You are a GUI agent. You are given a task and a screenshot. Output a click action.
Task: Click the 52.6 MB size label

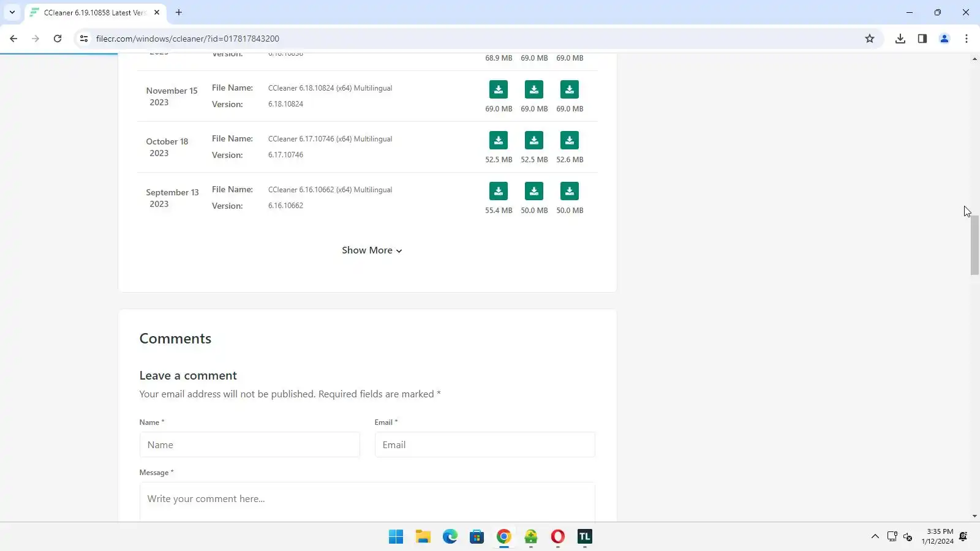(570, 160)
